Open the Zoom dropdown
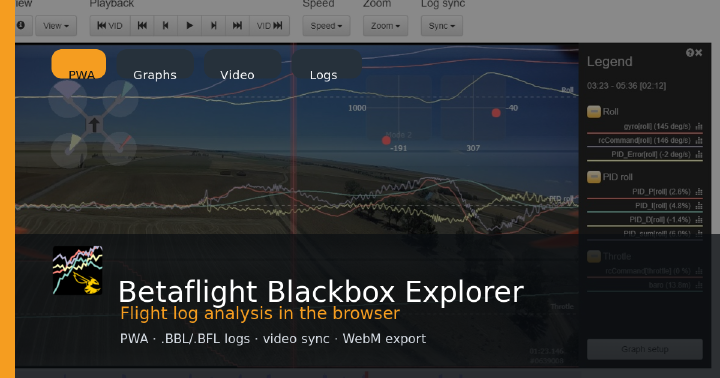 point(385,26)
